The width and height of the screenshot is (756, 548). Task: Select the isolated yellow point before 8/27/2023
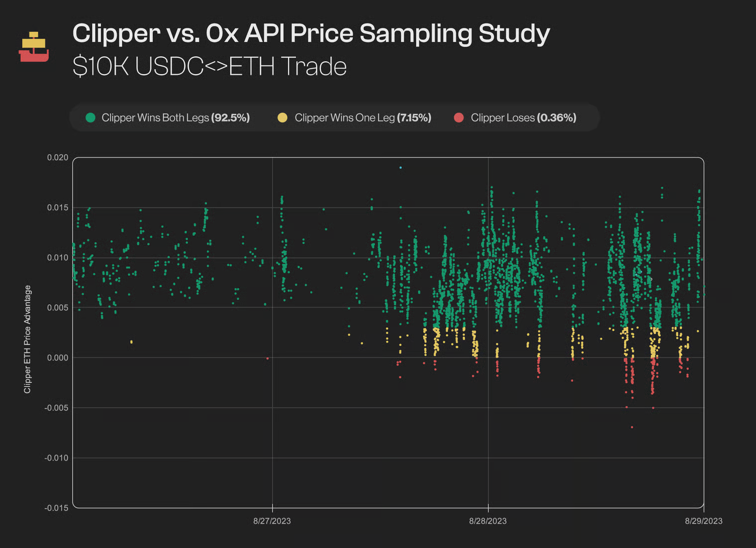click(131, 342)
